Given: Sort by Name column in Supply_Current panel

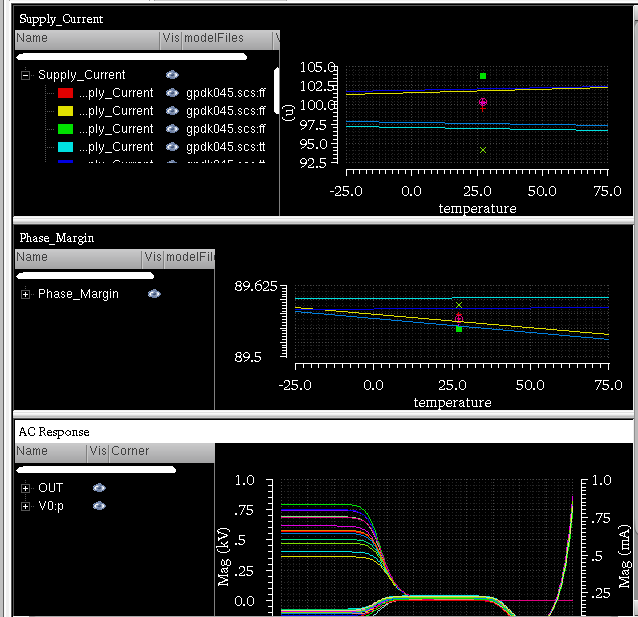Looking at the screenshot, I should [x=87, y=39].
